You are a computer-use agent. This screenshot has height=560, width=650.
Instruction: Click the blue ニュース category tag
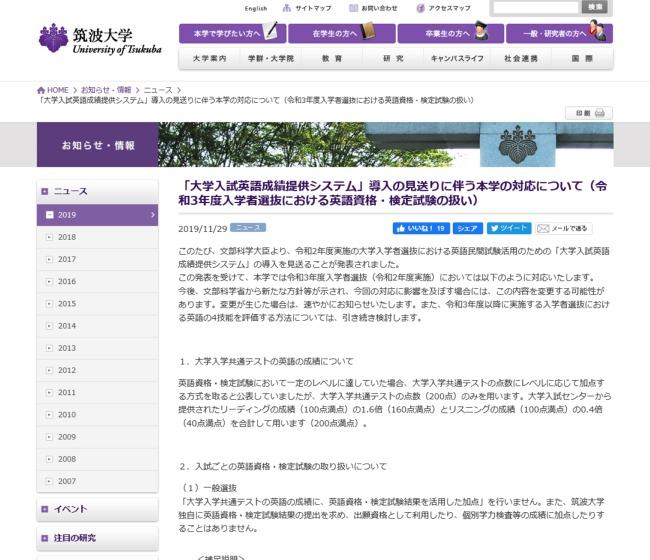pyautogui.click(x=248, y=228)
